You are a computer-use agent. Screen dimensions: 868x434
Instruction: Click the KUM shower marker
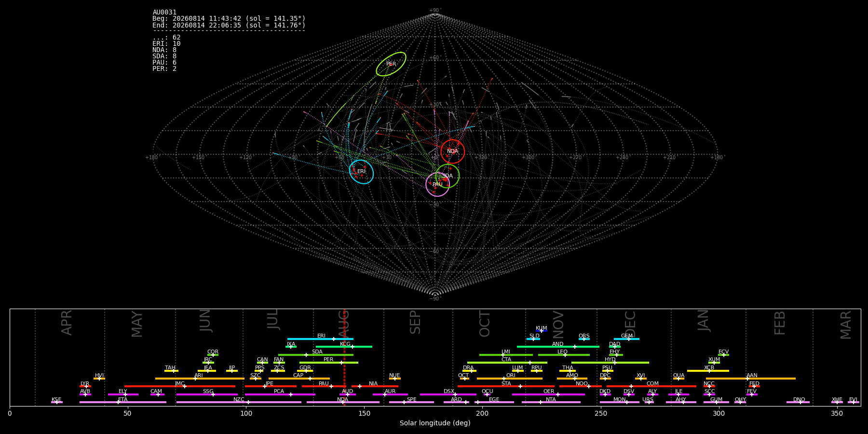(x=542, y=331)
